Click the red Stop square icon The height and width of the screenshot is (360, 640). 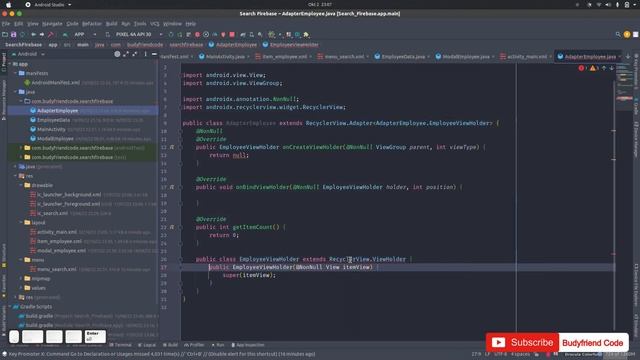point(232,35)
